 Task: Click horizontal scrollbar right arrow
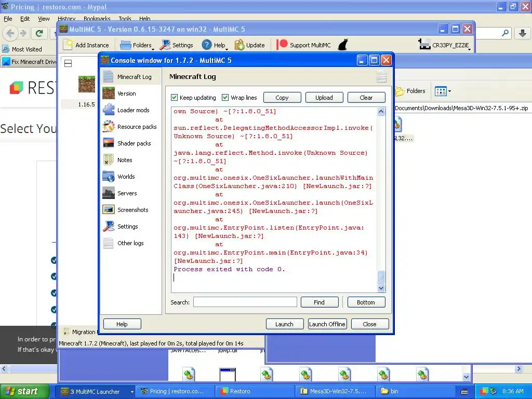tap(518, 368)
